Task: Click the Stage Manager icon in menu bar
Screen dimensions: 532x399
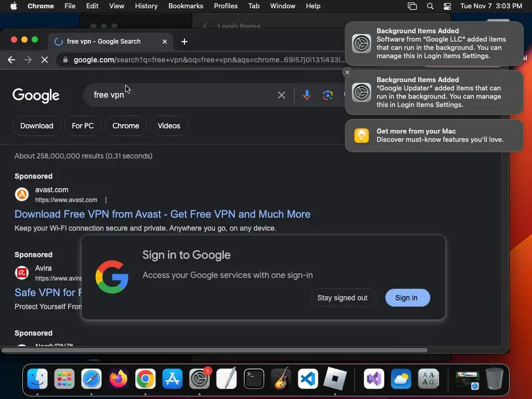Action: click(x=412, y=6)
